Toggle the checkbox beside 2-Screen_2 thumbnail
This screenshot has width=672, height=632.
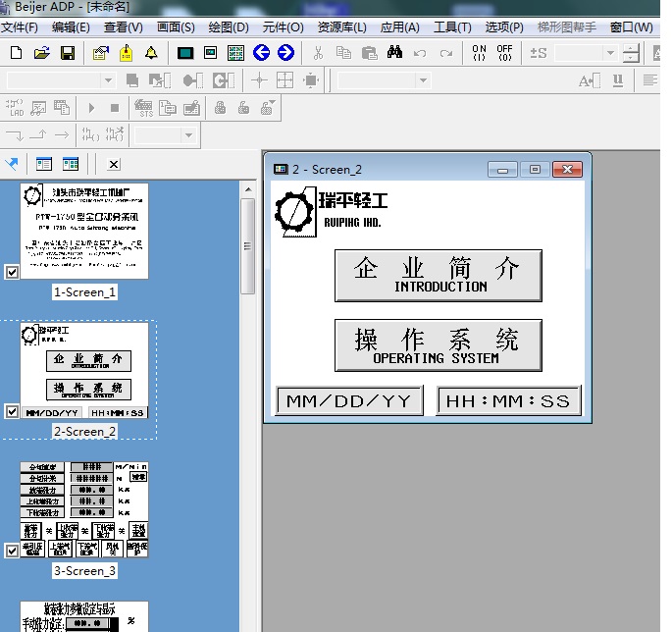pos(12,412)
